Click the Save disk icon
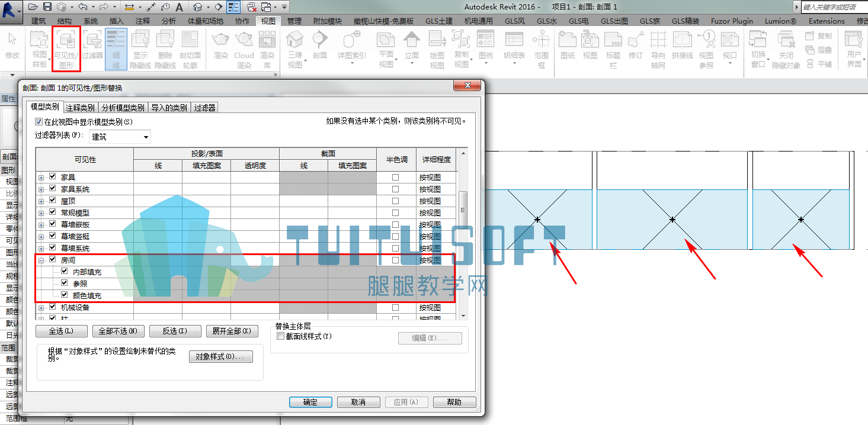Screen dimensions: 868x425 (x=48, y=7)
